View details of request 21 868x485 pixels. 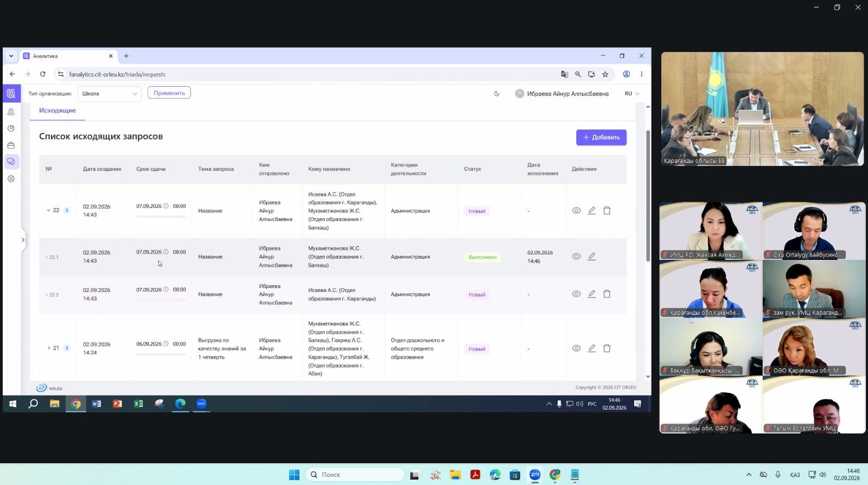tap(576, 348)
